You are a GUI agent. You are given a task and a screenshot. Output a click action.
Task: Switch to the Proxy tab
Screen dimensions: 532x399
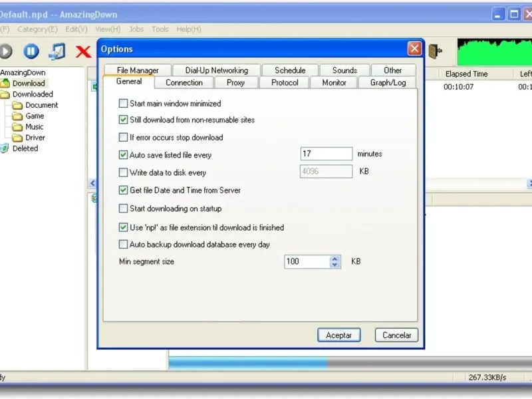pos(235,82)
